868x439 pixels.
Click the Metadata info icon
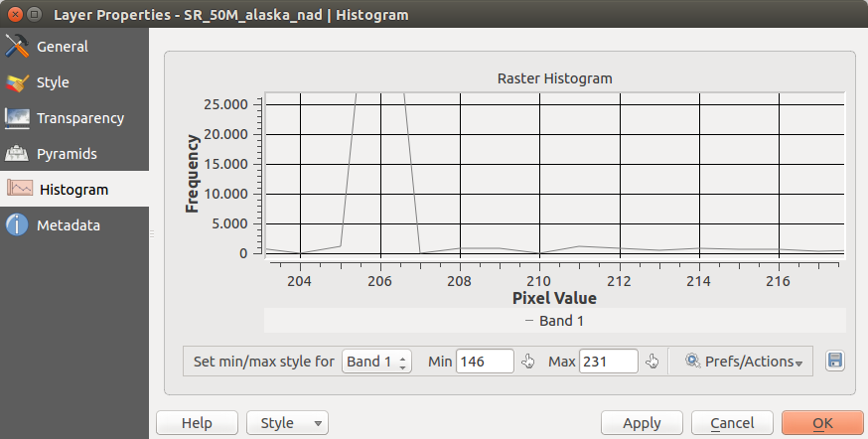coord(18,225)
